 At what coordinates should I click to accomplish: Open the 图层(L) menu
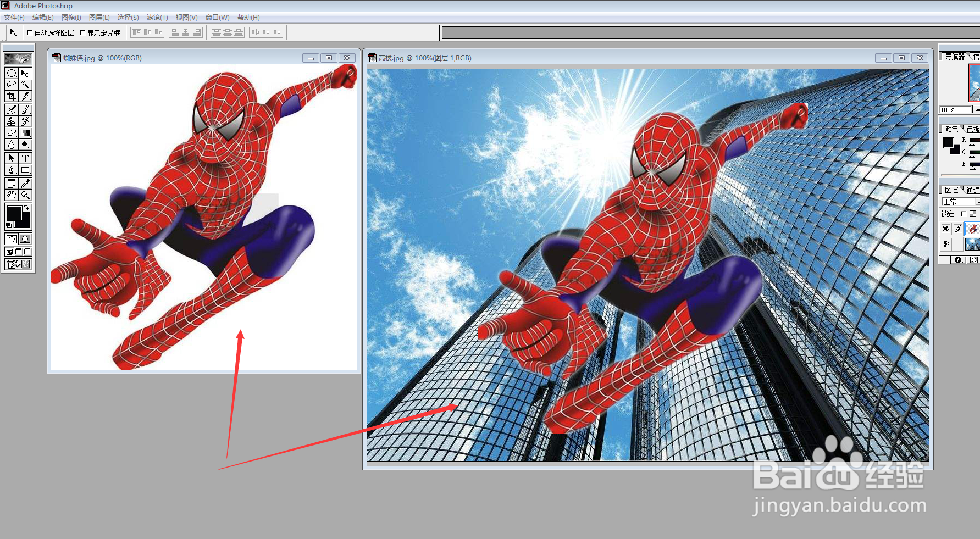point(99,18)
